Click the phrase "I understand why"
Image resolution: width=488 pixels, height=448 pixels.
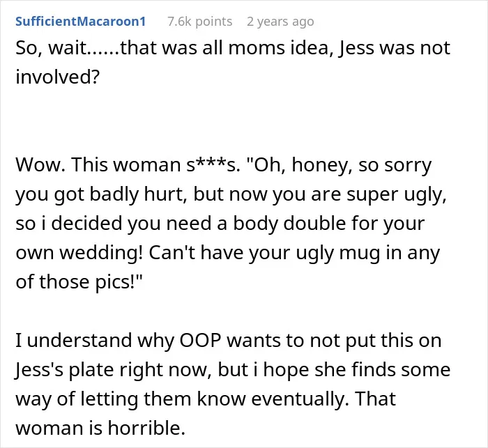click(95, 341)
